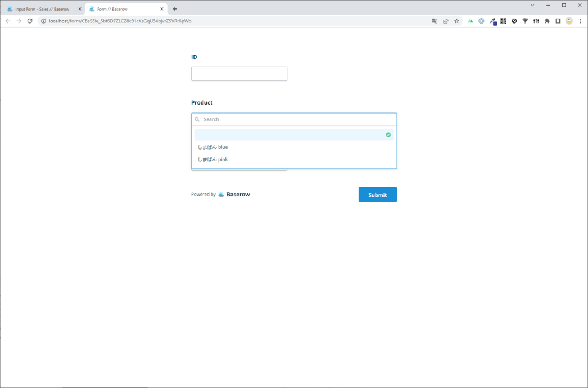
Task: Focus the Product dropdown Search box
Action: tap(298, 119)
